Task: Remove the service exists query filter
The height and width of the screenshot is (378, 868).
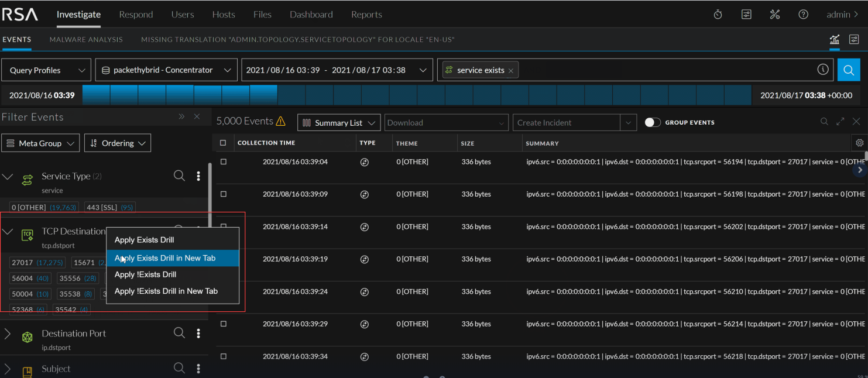Action: (510, 70)
